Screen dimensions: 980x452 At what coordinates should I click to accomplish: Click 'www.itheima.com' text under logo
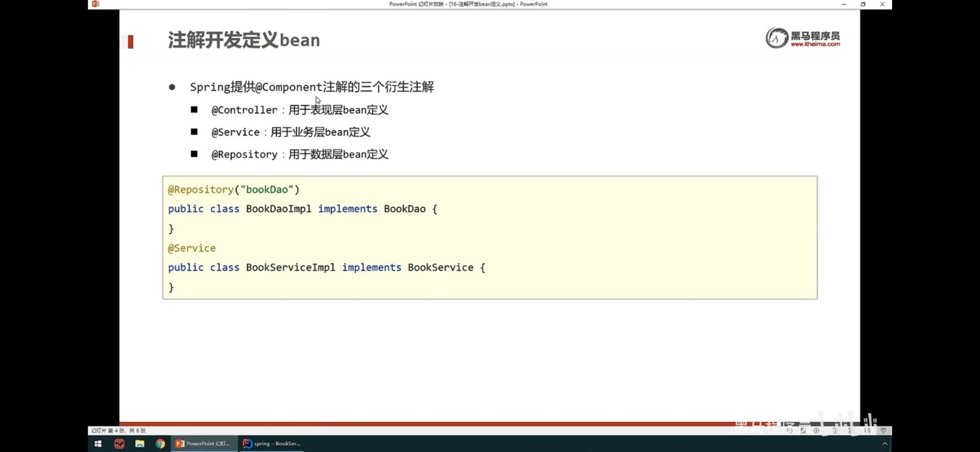point(815,44)
